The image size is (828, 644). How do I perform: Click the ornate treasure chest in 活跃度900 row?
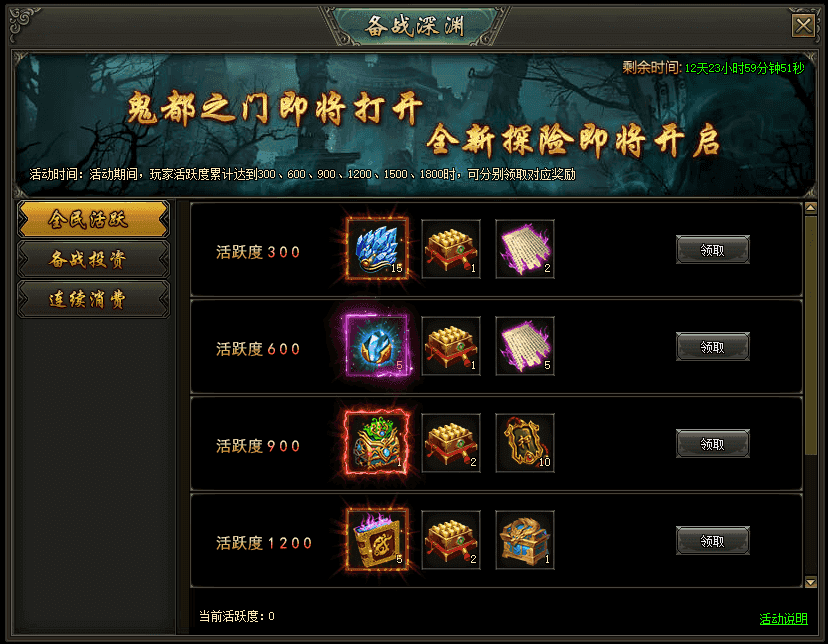click(x=377, y=443)
